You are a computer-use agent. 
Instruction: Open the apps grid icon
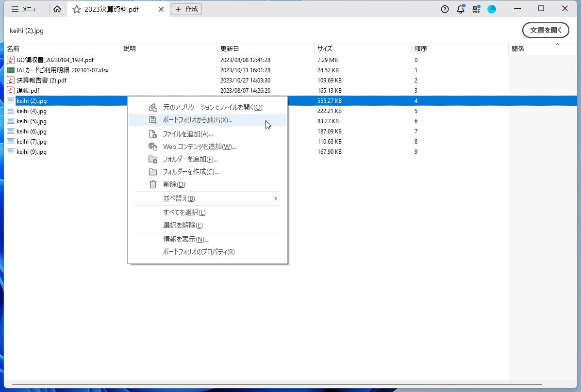point(476,9)
